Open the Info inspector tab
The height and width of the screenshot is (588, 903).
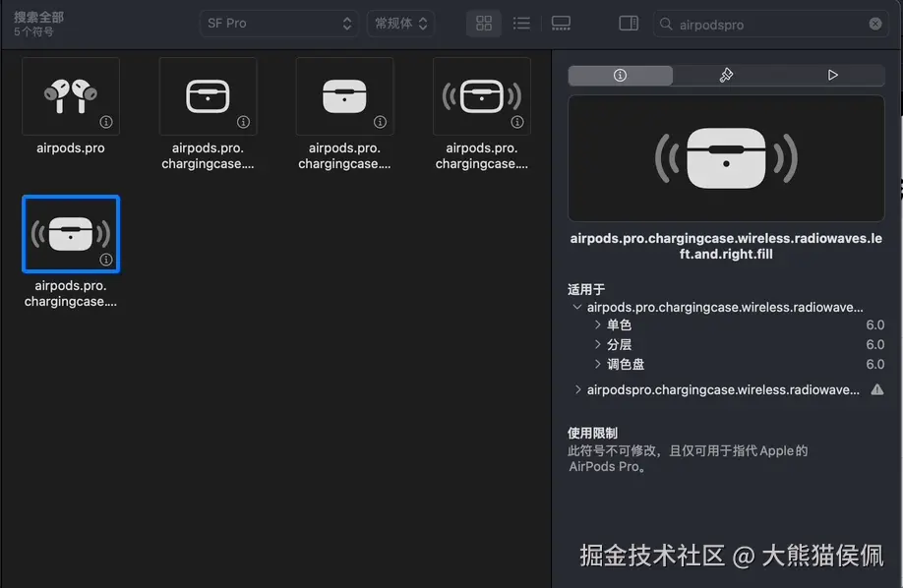pos(621,76)
